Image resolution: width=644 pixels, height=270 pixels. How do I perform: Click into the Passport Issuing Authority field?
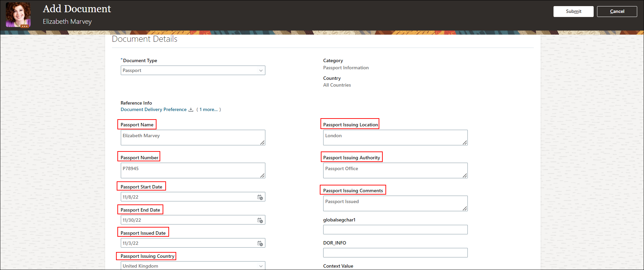393,170
